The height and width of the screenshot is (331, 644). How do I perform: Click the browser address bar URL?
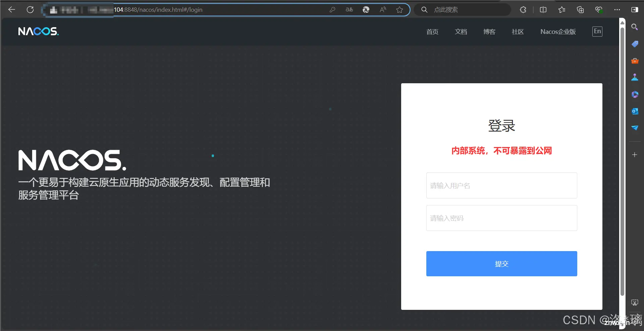point(158,10)
